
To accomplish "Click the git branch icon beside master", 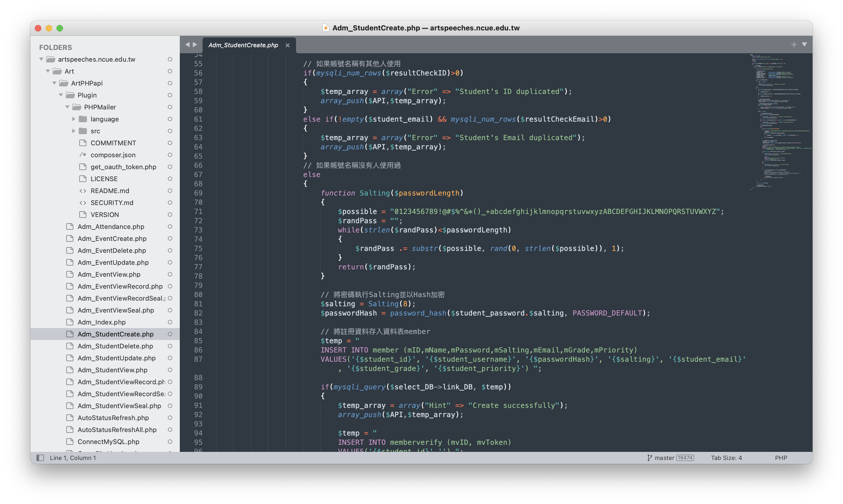I will (649, 458).
